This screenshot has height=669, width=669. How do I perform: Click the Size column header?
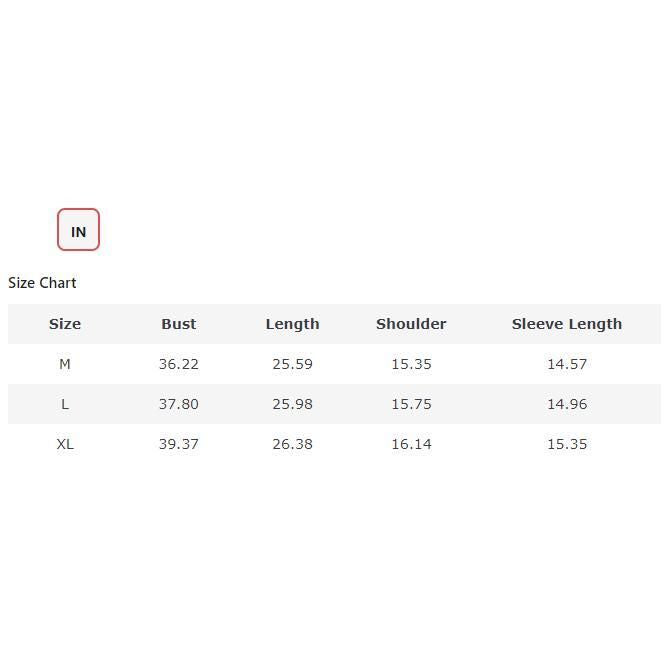[65, 324]
